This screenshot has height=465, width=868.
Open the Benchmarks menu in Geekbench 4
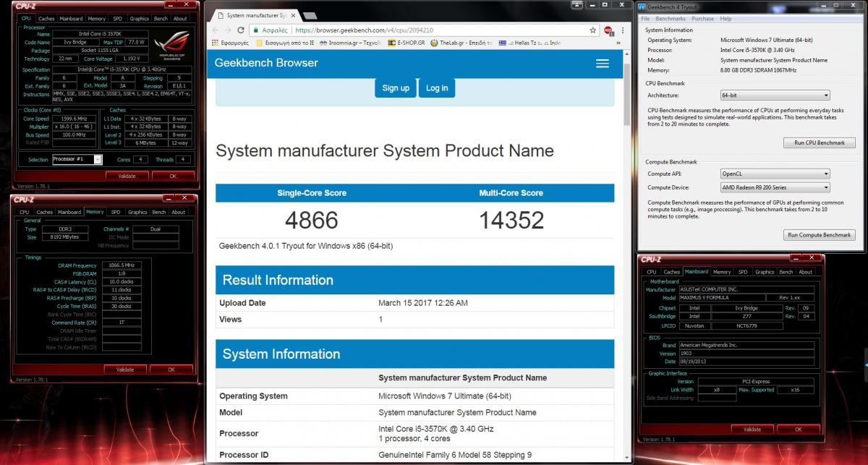pos(671,19)
